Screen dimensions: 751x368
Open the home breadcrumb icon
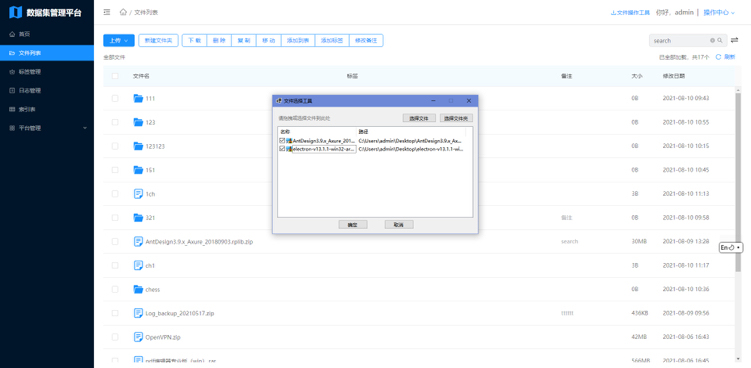[123, 12]
